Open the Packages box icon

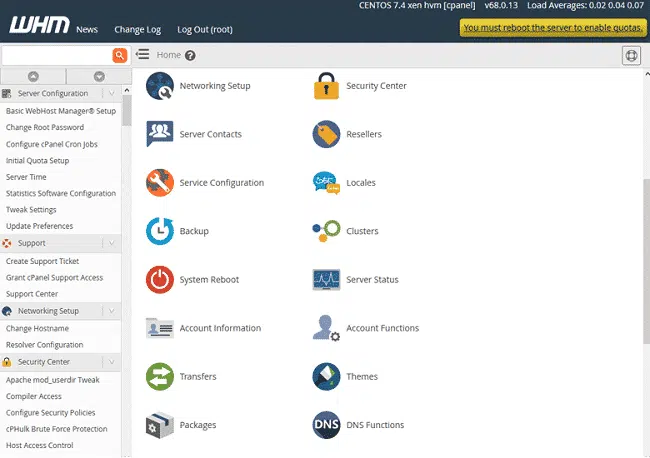(x=160, y=425)
